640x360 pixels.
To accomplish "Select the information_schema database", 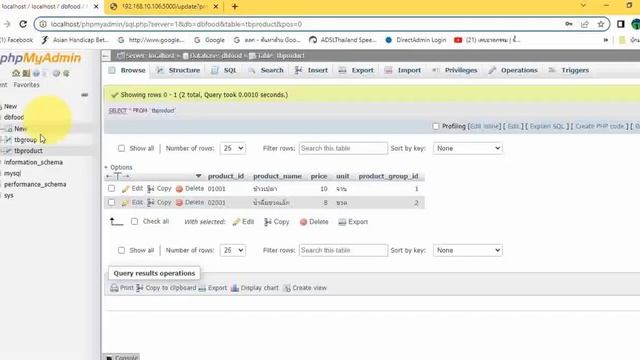I will [x=33, y=162].
